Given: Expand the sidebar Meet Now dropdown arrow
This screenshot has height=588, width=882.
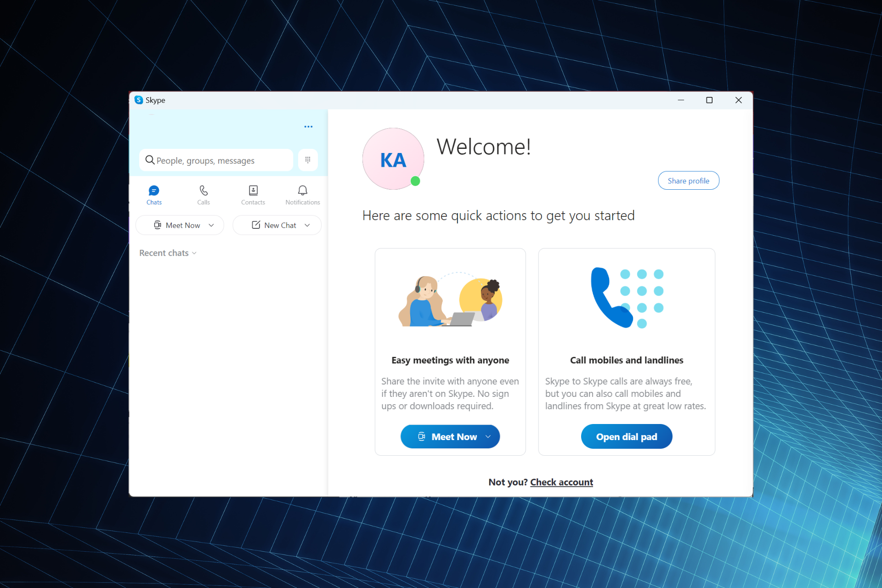Looking at the screenshot, I should (211, 225).
